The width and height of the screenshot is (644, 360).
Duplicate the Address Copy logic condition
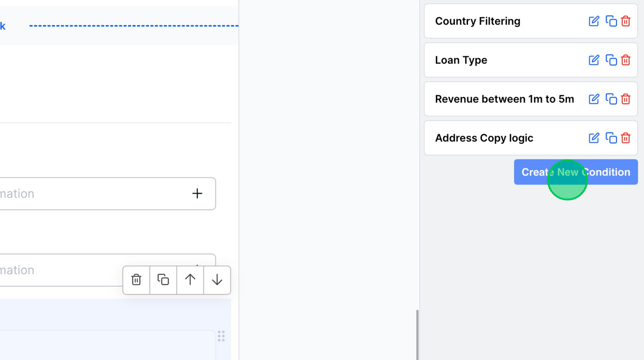click(x=611, y=138)
